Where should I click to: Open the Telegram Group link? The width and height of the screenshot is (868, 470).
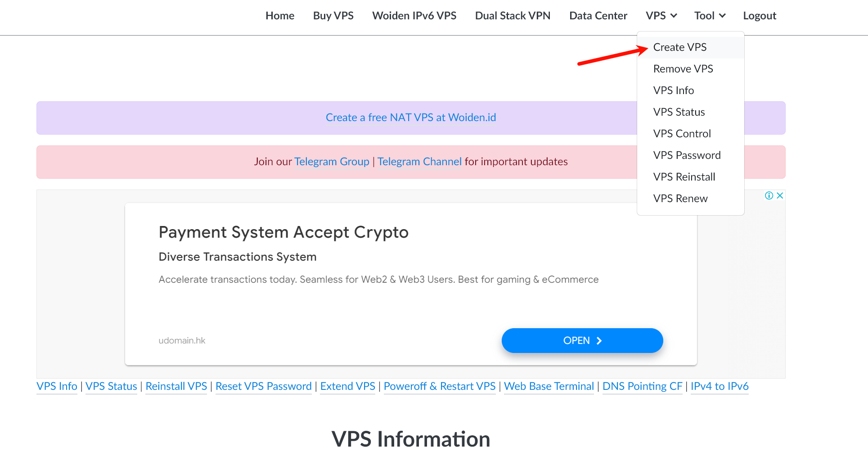(332, 162)
